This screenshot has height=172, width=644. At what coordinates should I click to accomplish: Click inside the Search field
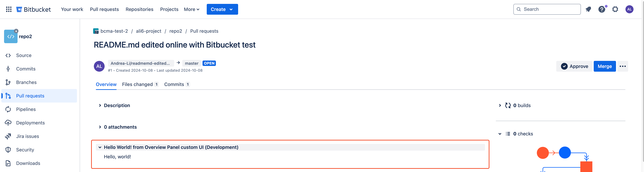tap(547, 9)
